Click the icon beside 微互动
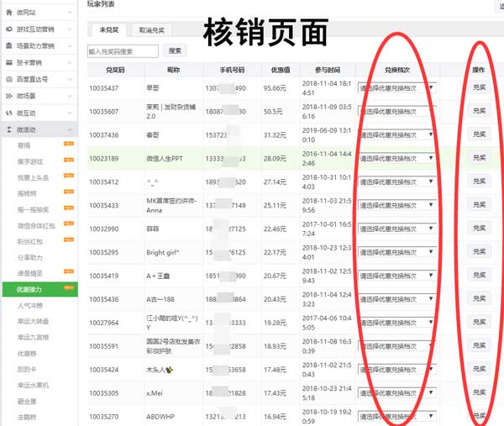 [x=9, y=113]
